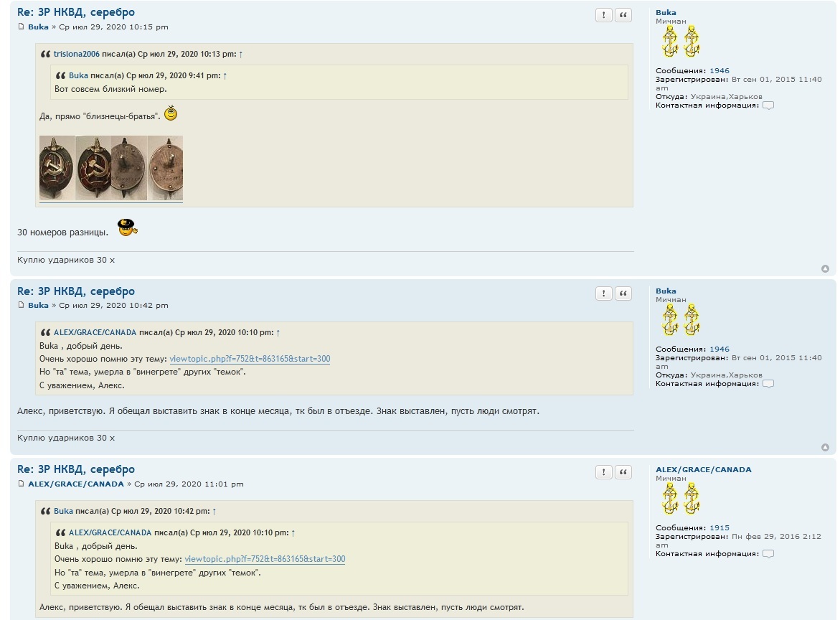Open trislona2006 profile from quote header

pos(76,55)
